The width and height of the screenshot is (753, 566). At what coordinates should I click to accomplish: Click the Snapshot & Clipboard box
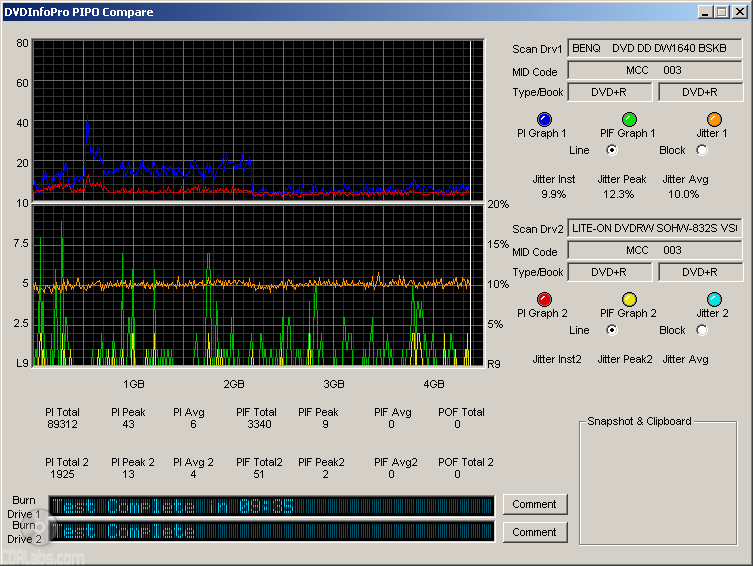(657, 482)
